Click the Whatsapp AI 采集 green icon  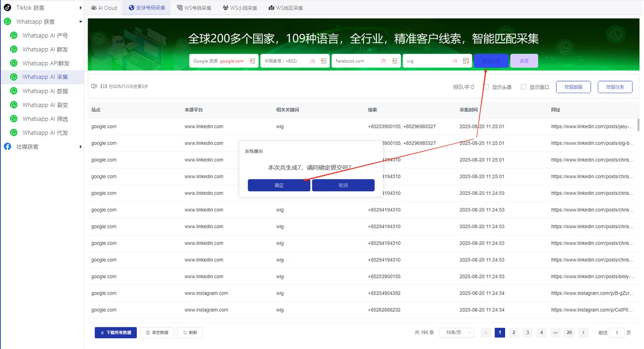click(14, 77)
